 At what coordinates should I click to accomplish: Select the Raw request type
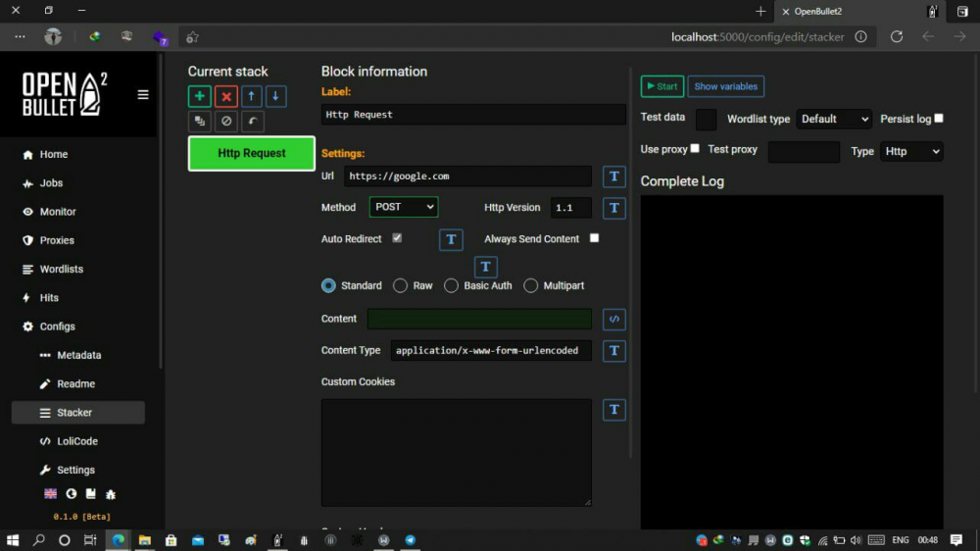pyautogui.click(x=400, y=286)
